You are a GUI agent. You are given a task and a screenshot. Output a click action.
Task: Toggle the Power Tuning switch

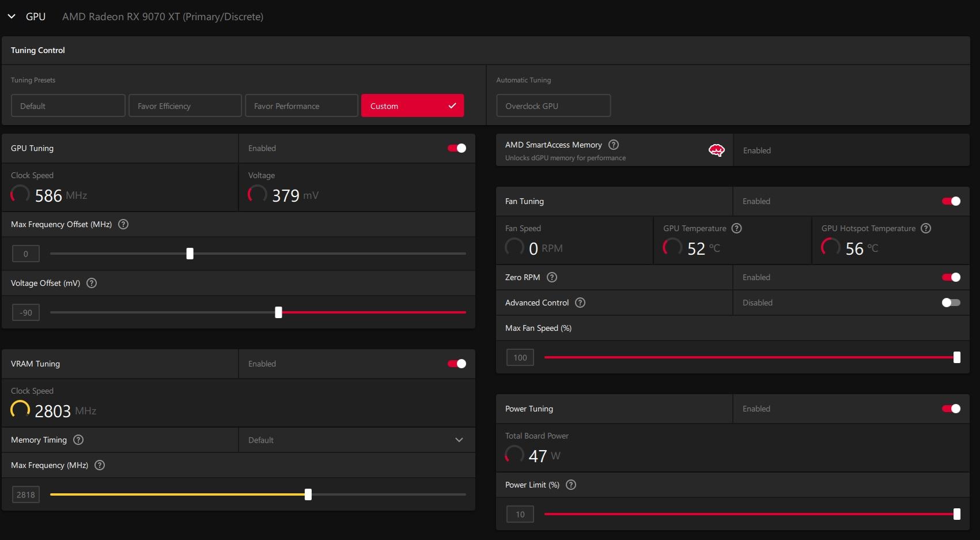tap(951, 409)
